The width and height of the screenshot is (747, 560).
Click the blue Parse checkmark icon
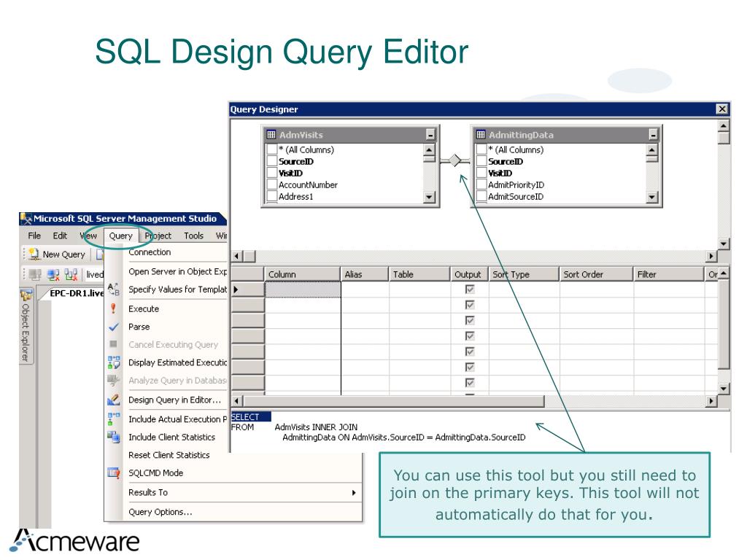pos(113,327)
